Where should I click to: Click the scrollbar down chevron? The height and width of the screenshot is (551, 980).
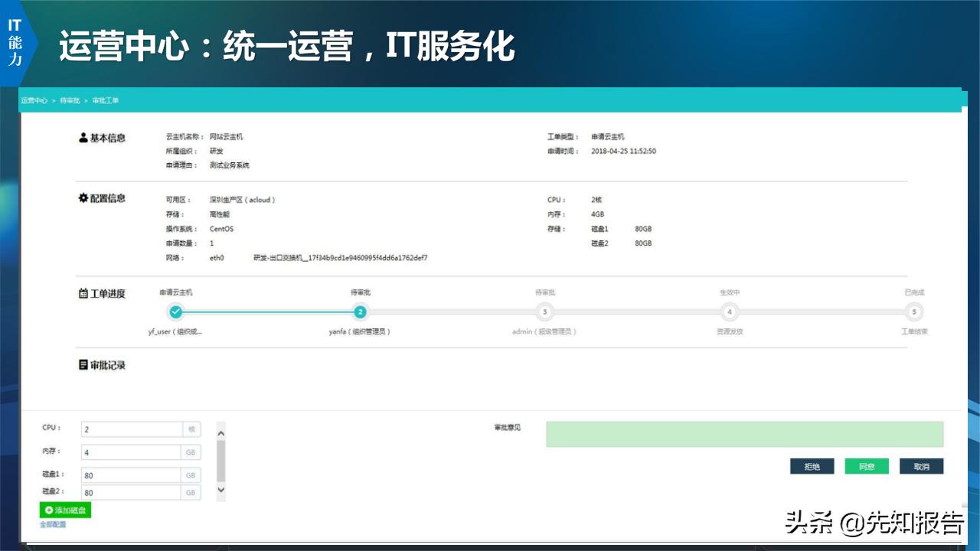(221, 490)
